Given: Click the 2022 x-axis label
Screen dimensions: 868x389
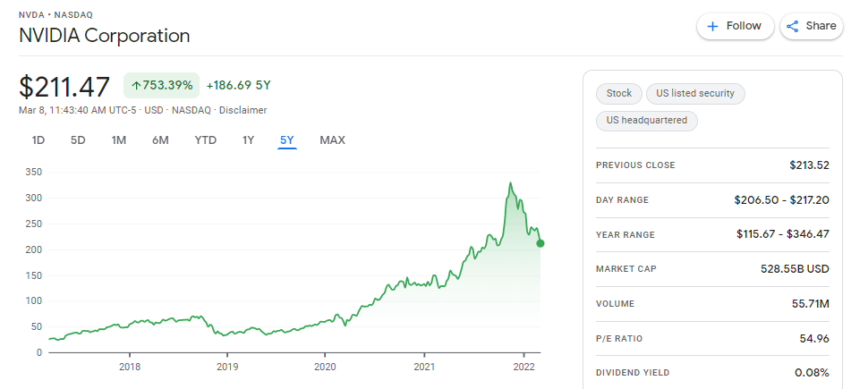Looking at the screenshot, I should coord(523,367).
